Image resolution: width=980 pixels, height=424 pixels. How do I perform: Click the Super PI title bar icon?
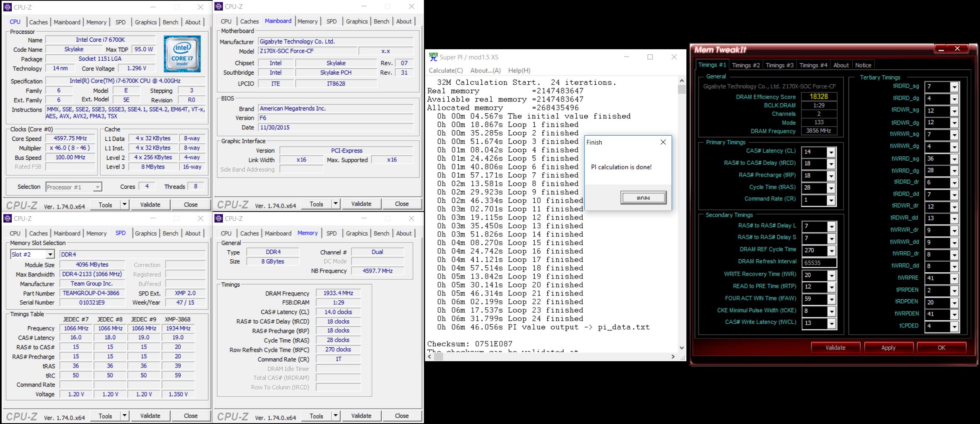pos(433,57)
